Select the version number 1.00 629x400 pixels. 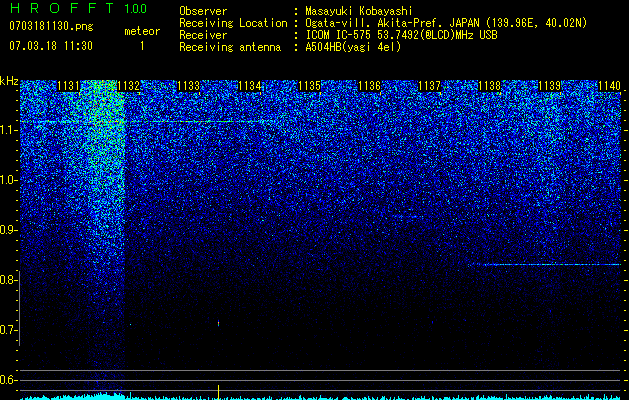135,9
